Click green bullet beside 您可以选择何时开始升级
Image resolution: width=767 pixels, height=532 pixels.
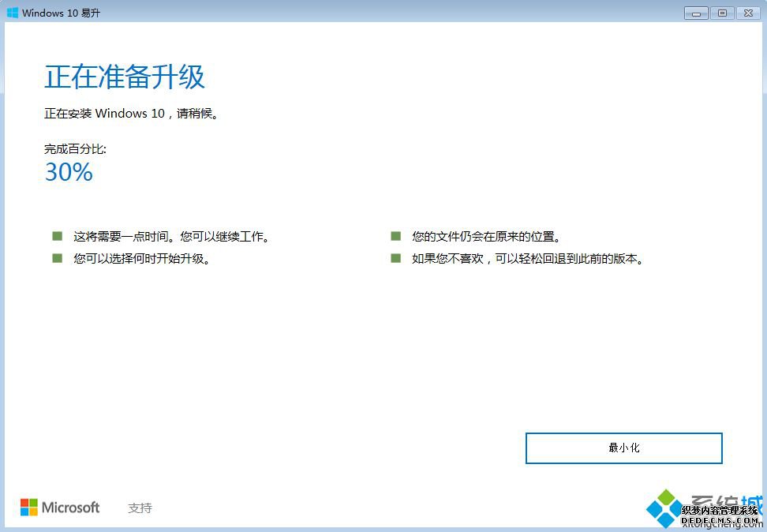[x=58, y=258]
